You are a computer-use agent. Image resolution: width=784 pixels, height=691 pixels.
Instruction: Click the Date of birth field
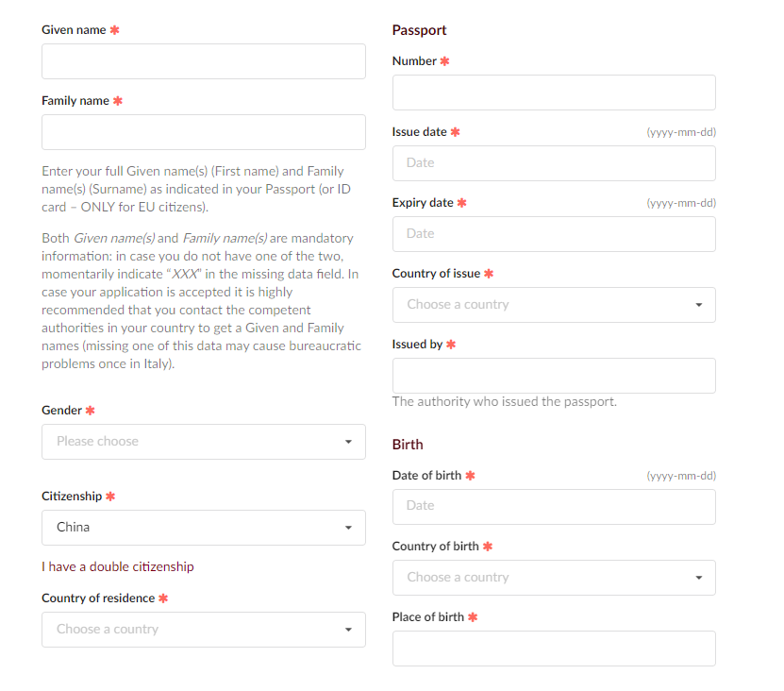(x=554, y=507)
